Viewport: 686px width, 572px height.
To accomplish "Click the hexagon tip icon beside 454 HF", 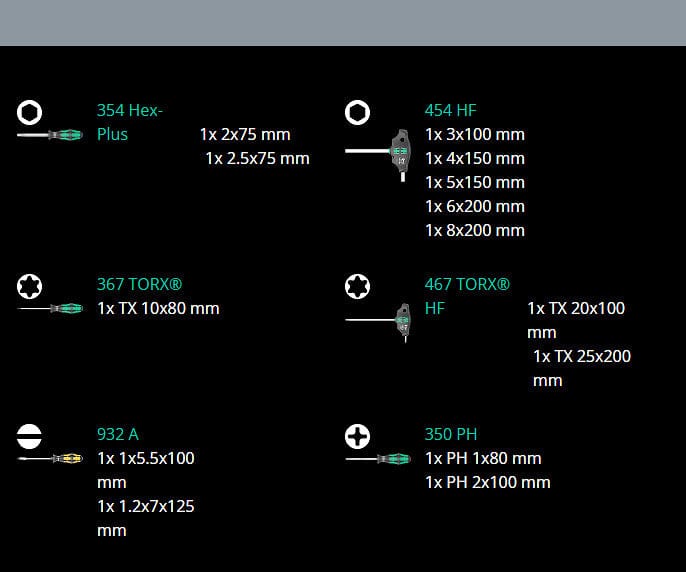I will coord(357,111).
